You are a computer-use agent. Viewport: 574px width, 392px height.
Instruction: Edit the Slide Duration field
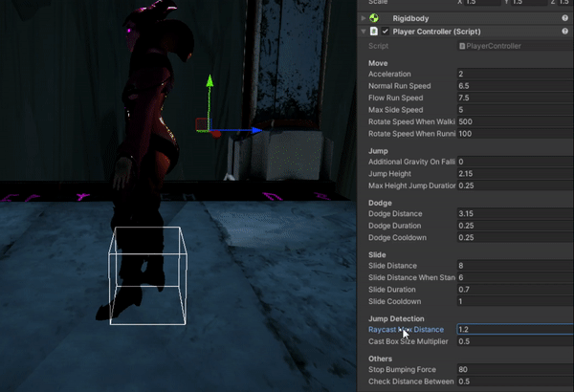pyautogui.click(x=516, y=289)
